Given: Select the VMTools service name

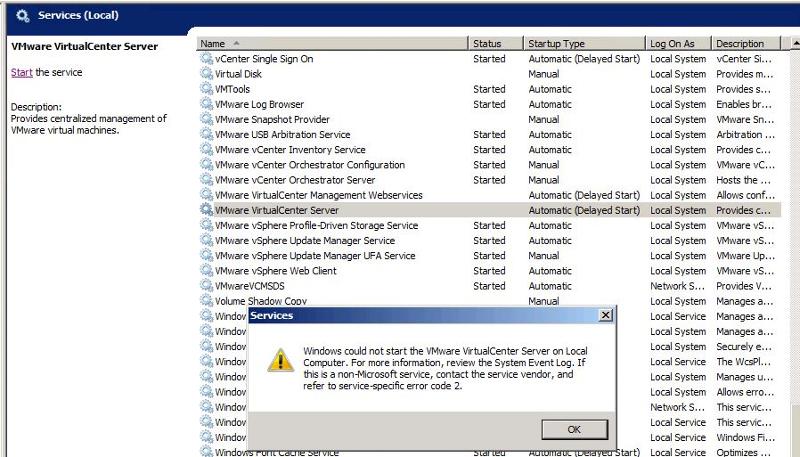Looking at the screenshot, I should pos(232,89).
